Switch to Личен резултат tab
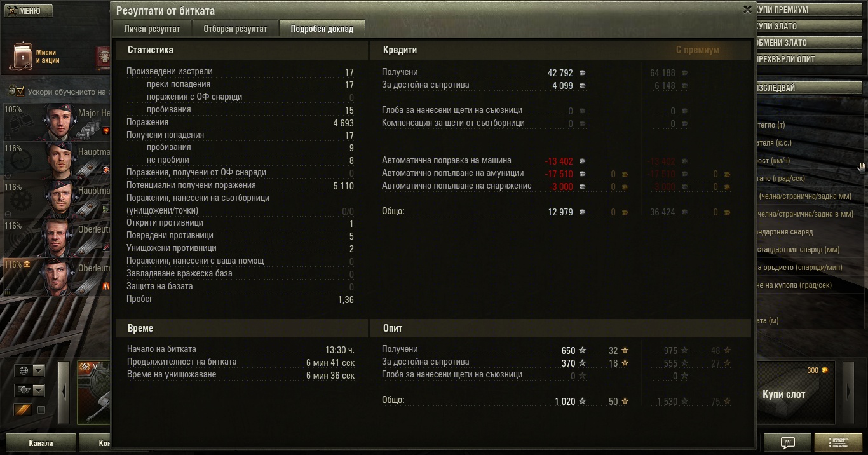 coord(152,29)
